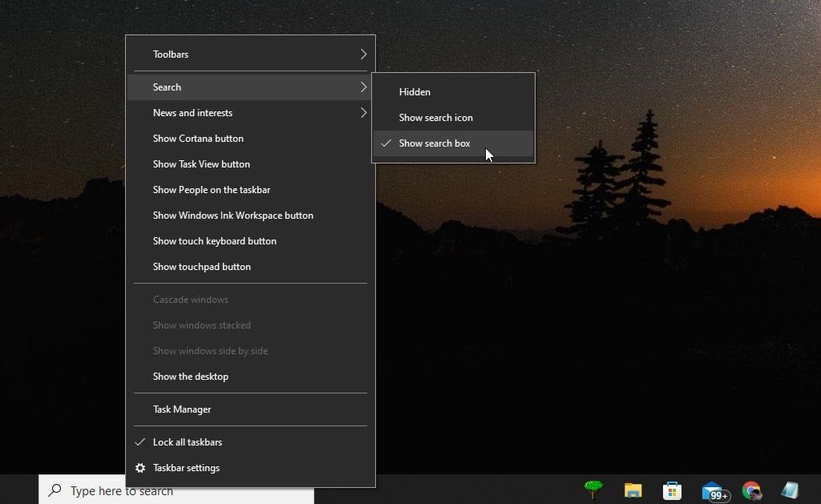Open the notepad app on taskbar
This screenshot has width=821, height=504.
coord(790,490)
